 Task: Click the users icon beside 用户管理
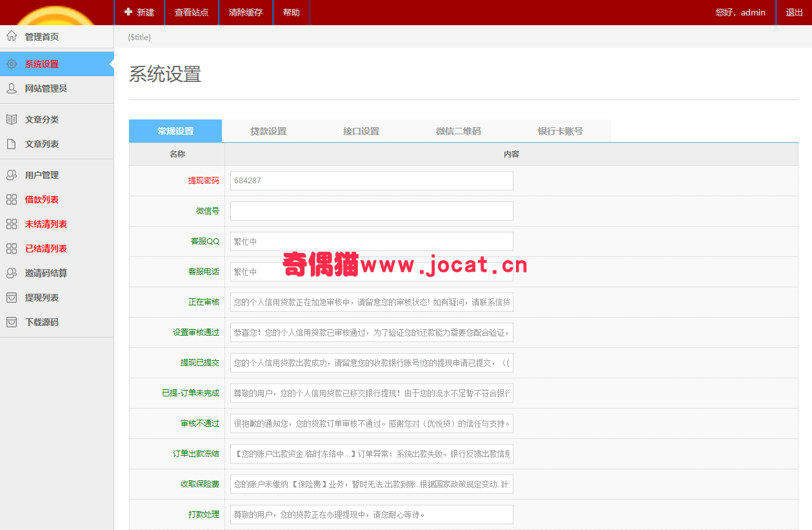pyautogui.click(x=12, y=175)
